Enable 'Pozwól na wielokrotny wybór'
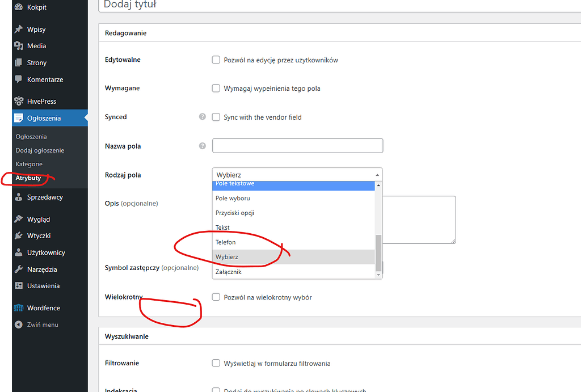Screen dimensions: 581x392 click(x=216, y=297)
